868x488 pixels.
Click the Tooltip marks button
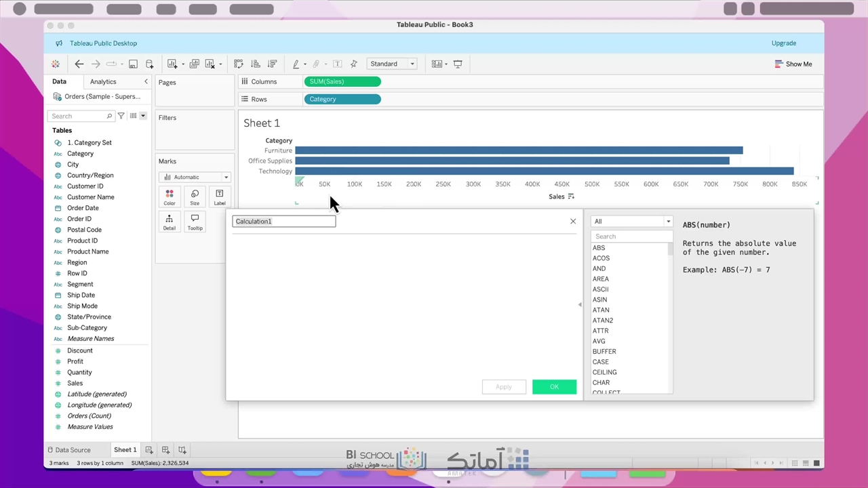(195, 222)
